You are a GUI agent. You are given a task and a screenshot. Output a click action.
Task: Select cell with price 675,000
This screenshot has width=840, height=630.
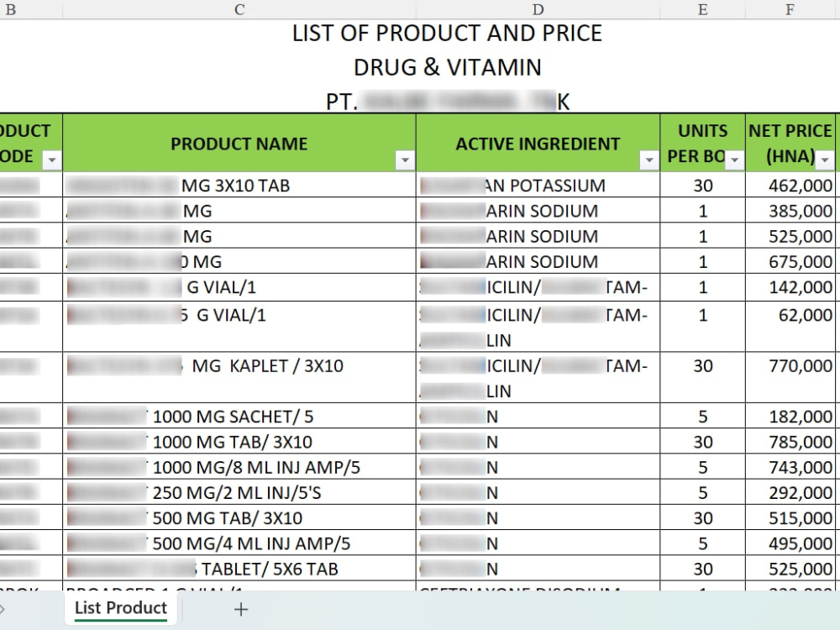point(790,261)
